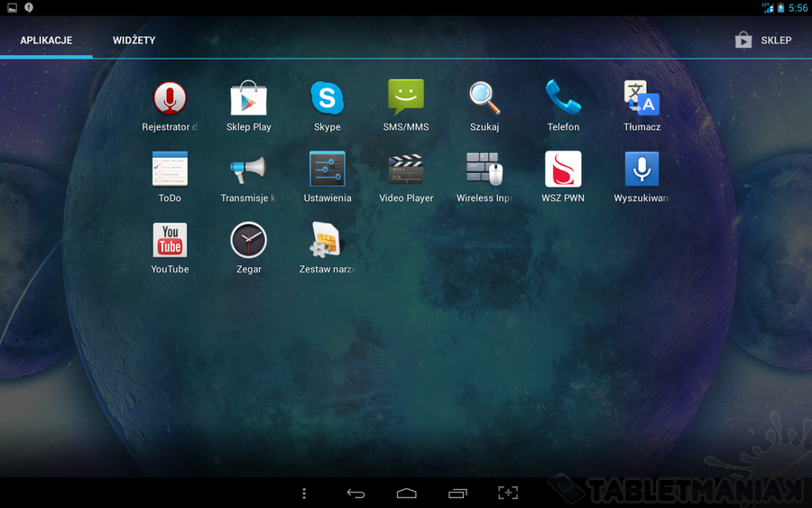812x508 pixels.
Task: Launch Sklep Play store app
Action: (249, 106)
